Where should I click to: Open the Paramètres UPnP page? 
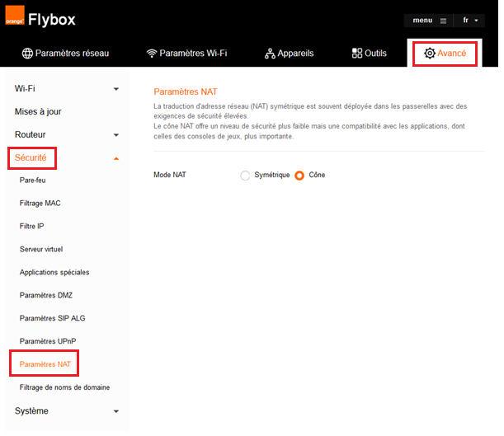point(48,341)
